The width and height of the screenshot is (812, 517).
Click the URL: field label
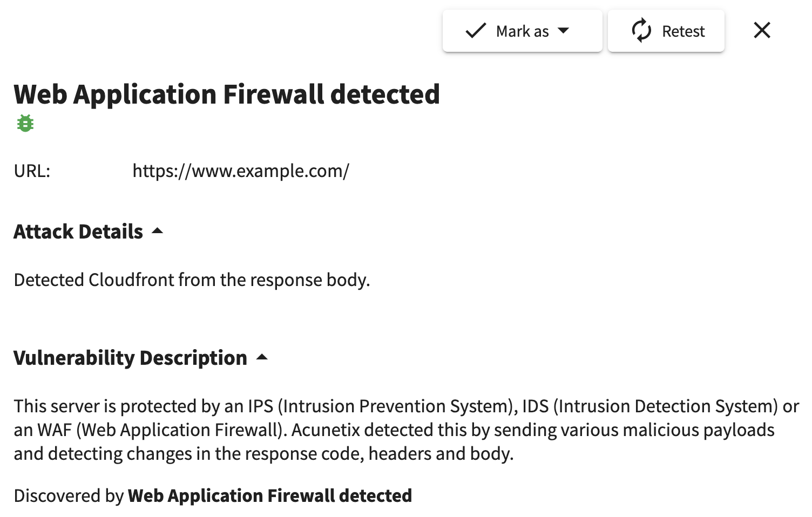(32, 171)
